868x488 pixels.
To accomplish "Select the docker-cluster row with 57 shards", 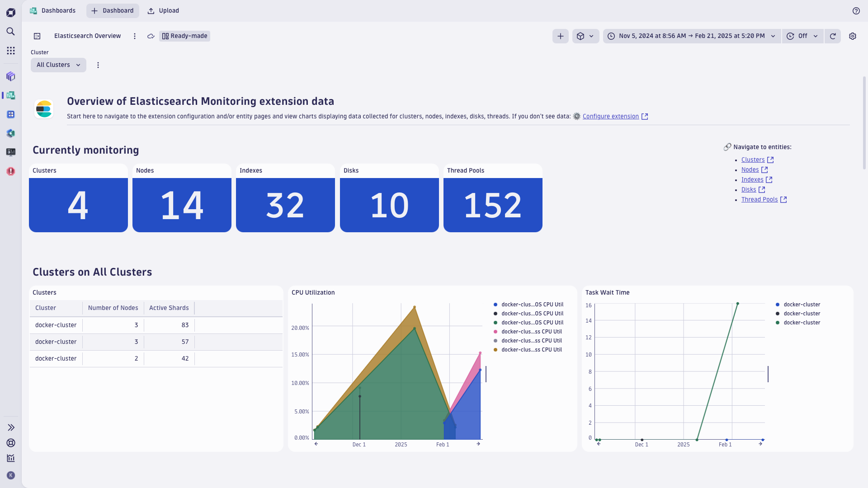I will [156, 342].
